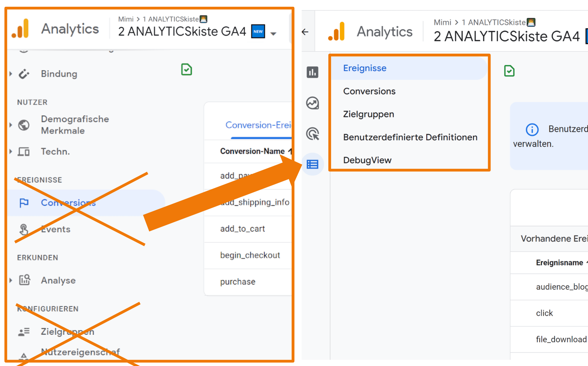588x366 pixels.
Task: Open the Reports bar chart icon
Action: (312, 72)
